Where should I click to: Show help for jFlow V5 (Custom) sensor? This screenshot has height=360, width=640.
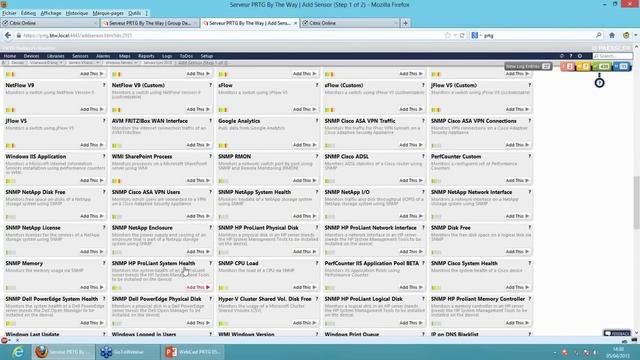point(530,85)
